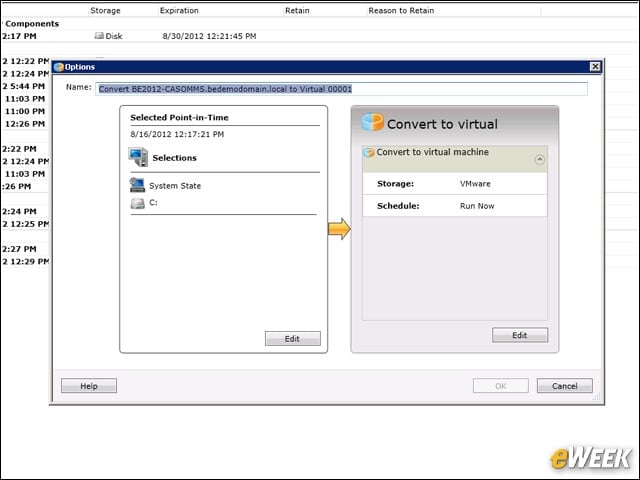Select the 11:00 PM row in background list
Image resolution: width=640 pixels, height=480 pixels.
25,111
